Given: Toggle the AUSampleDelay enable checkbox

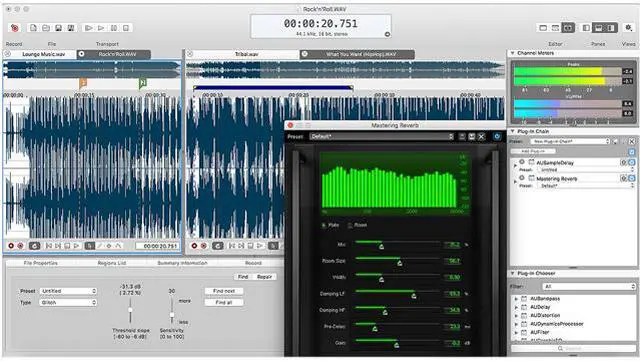Looking at the screenshot, I should pyautogui.click(x=632, y=163).
